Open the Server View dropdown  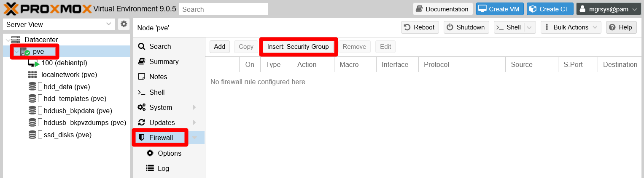(59, 24)
